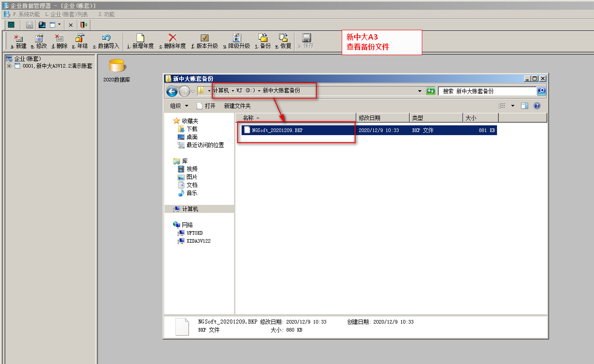Sort by the 修改日期 column header

(383, 118)
